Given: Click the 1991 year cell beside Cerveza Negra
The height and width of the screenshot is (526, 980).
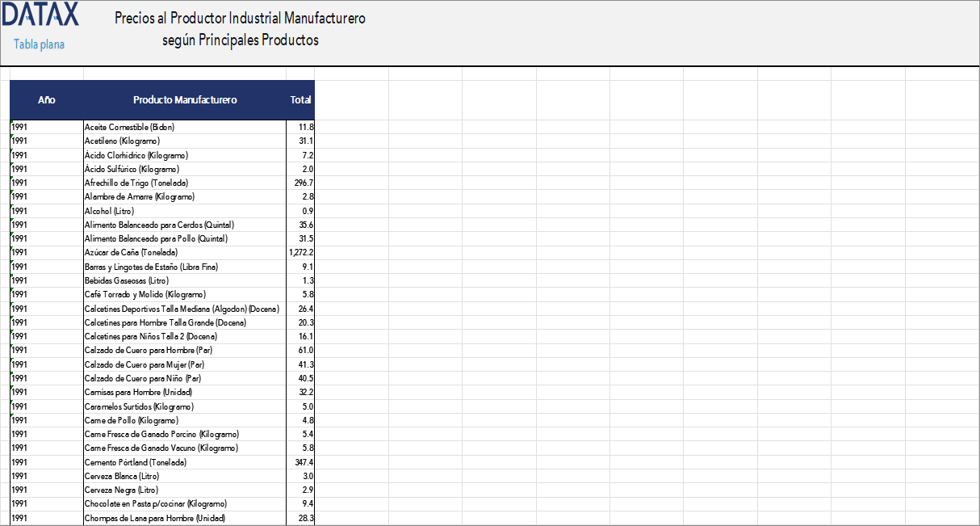Looking at the screenshot, I should (47, 490).
